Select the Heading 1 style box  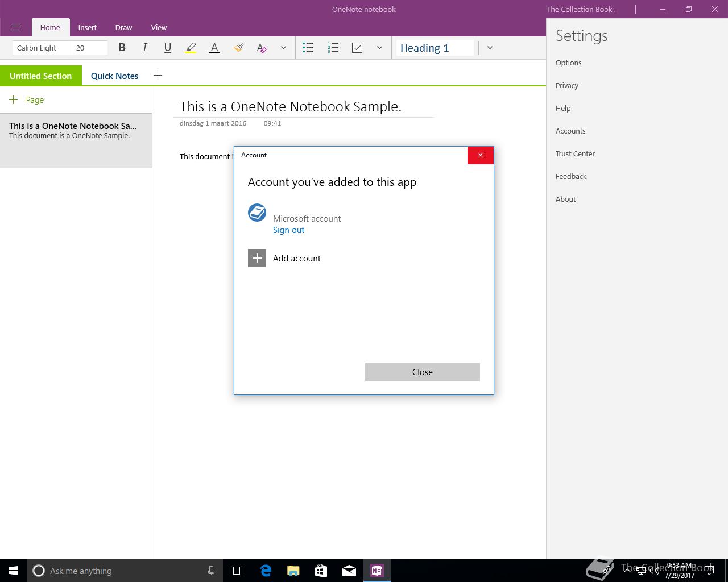click(x=435, y=48)
